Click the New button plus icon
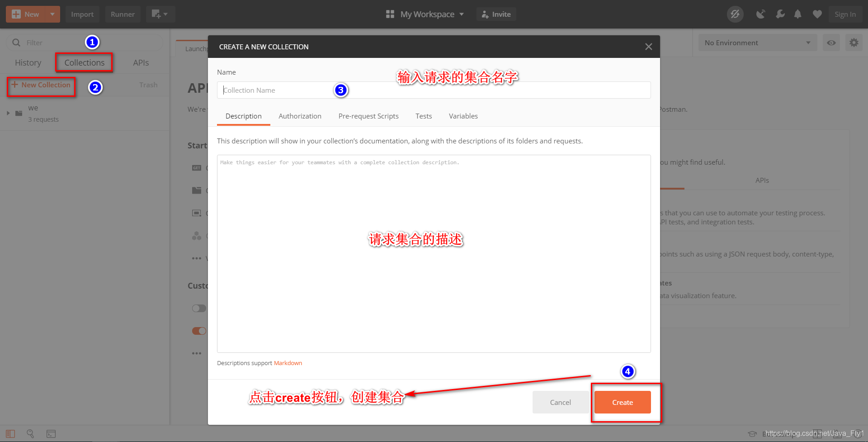Viewport: 868px width, 442px height. 16,14
